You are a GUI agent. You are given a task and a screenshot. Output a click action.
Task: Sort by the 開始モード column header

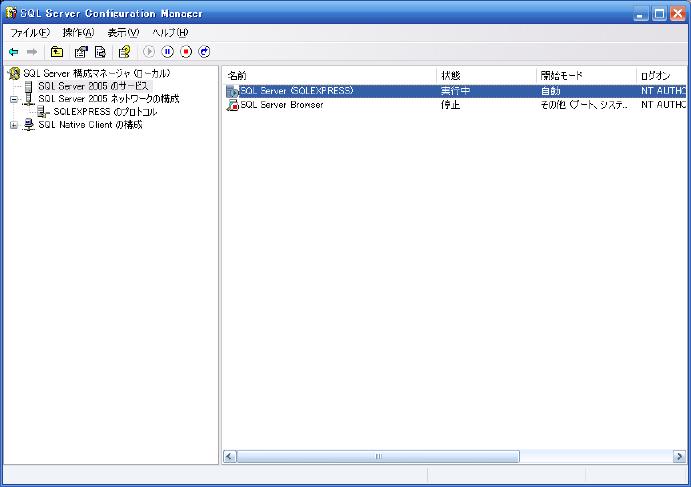click(x=586, y=76)
